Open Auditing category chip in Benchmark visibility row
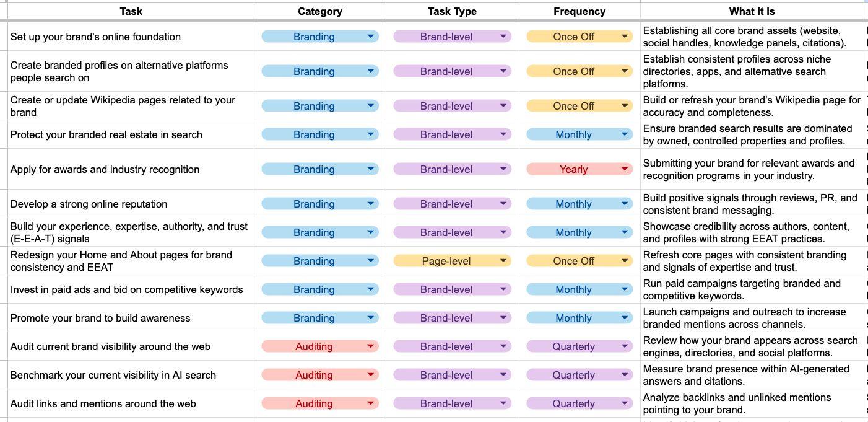The image size is (868, 422). pos(319,375)
